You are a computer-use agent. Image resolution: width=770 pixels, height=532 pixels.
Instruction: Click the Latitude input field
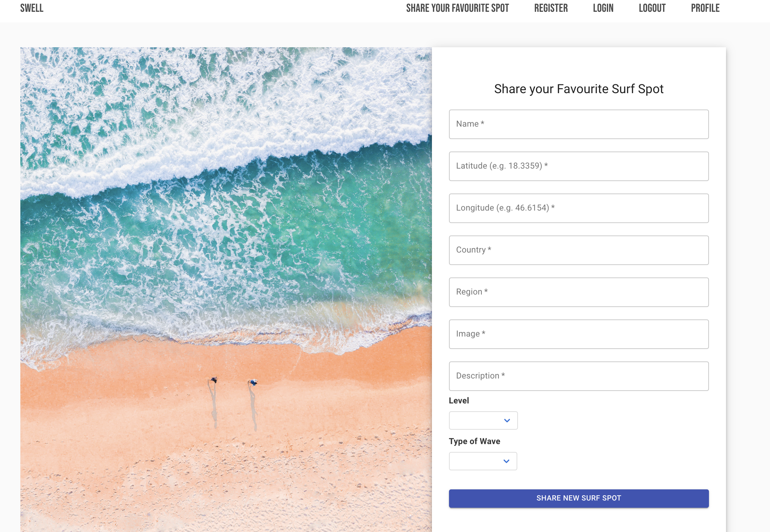(x=579, y=166)
